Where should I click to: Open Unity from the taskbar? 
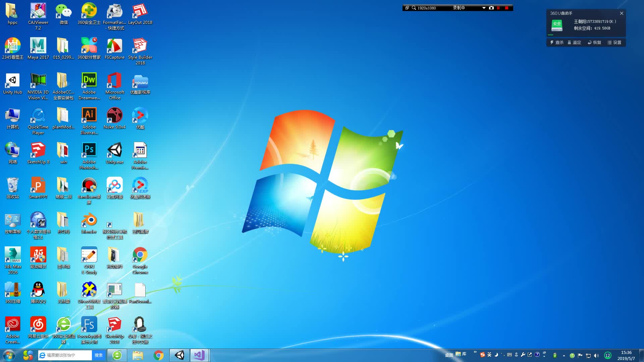(179, 355)
